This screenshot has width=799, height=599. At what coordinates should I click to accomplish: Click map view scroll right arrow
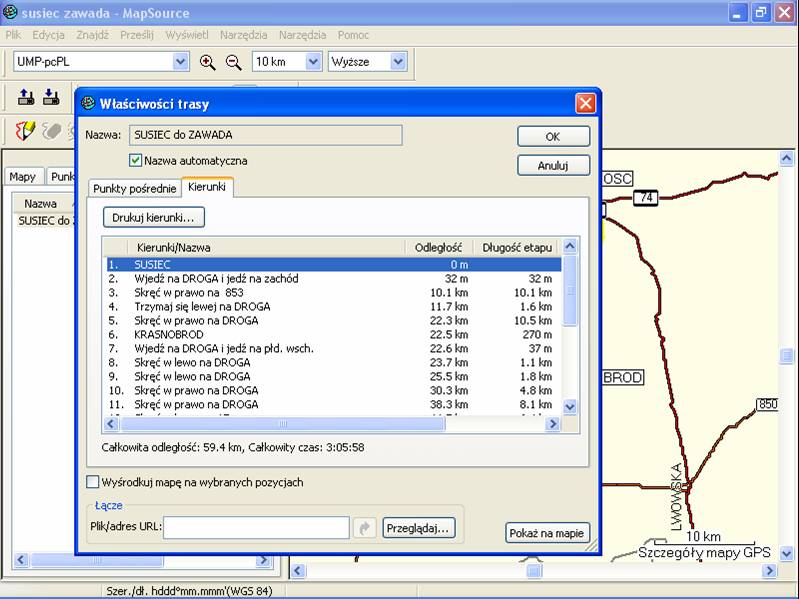pos(769,571)
